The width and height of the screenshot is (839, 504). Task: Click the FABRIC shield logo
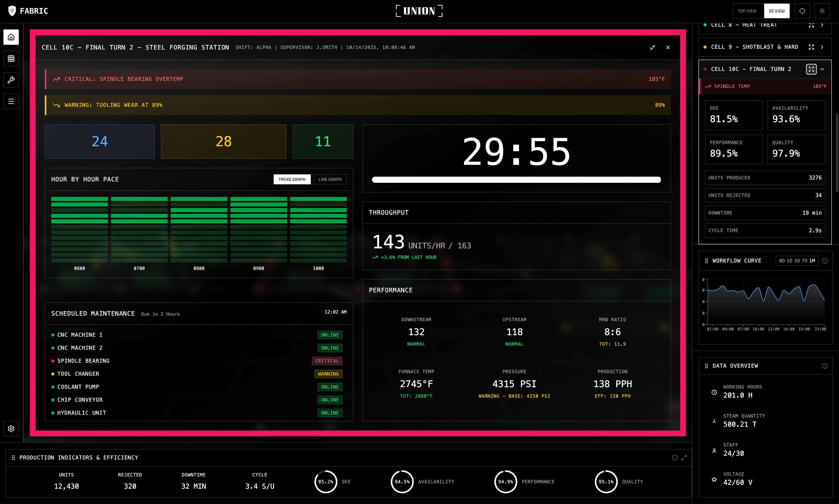point(12,10)
